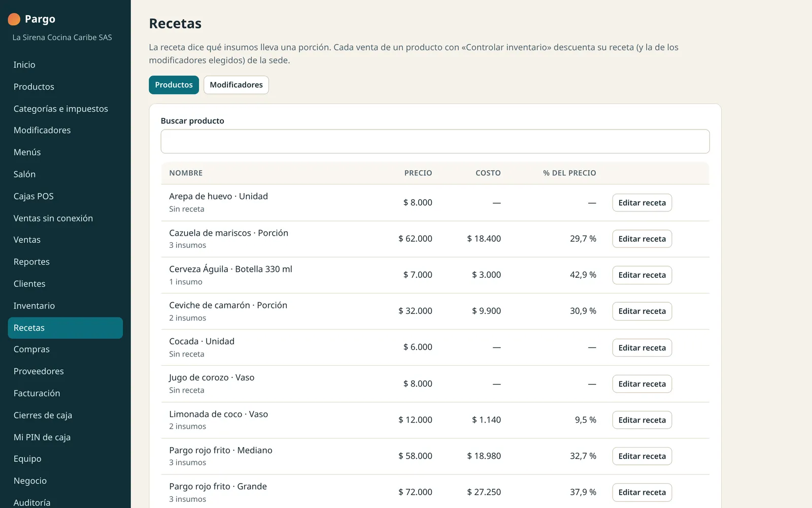Open Modificadores in the sidebar
812x508 pixels.
(x=65, y=131)
